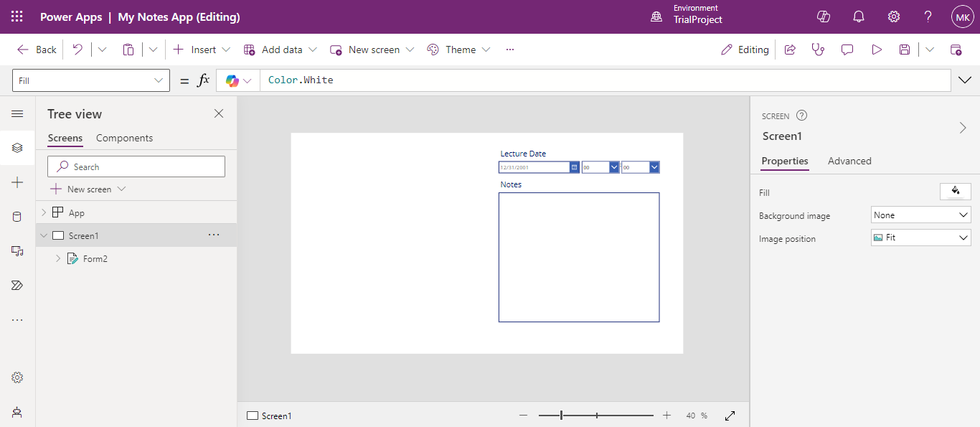
Task: Click the Save icon in toolbar
Action: point(905,50)
